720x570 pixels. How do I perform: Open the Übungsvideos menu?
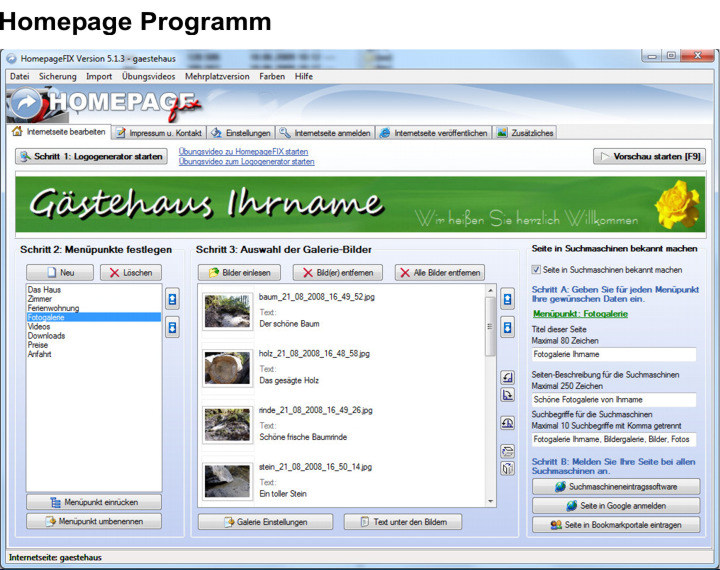point(148,76)
